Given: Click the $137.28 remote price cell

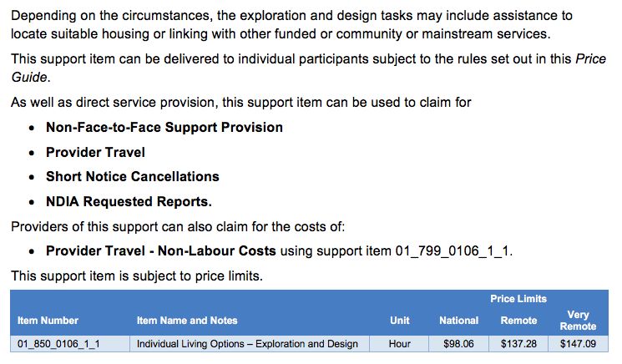Looking at the screenshot, I should pos(518,344).
